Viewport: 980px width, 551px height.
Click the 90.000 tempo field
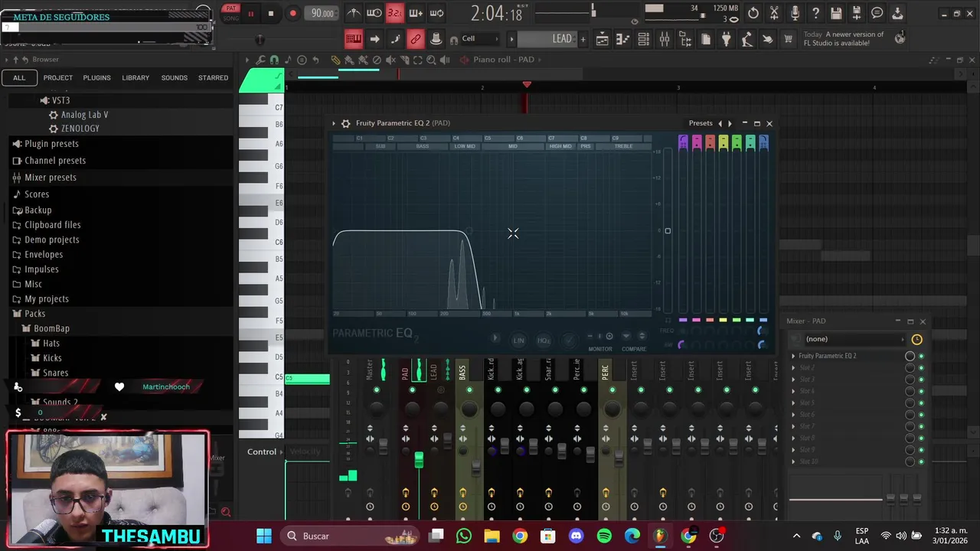322,13
